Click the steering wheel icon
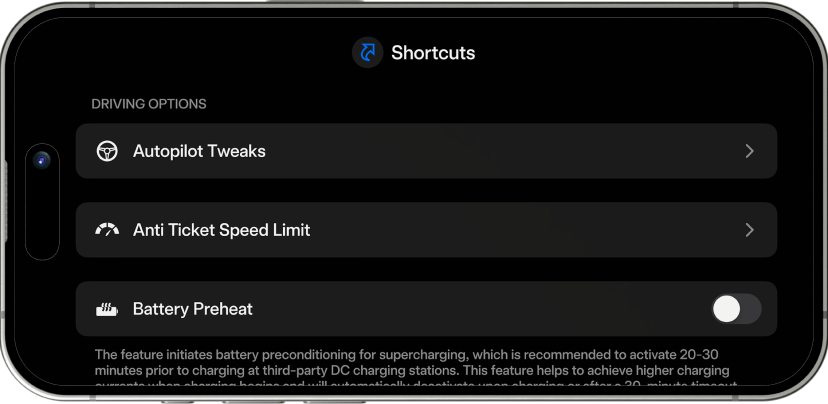This screenshot has height=404, width=828. pos(106,151)
